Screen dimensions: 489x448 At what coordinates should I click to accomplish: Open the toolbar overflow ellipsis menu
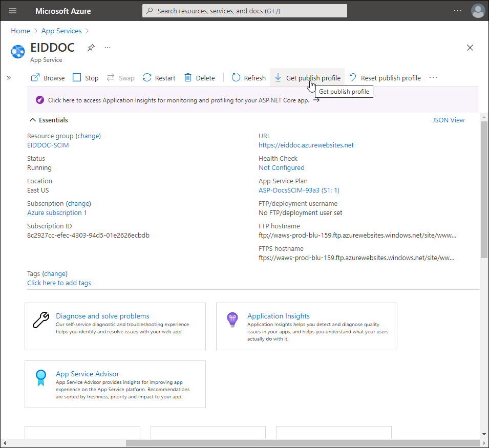point(433,78)
